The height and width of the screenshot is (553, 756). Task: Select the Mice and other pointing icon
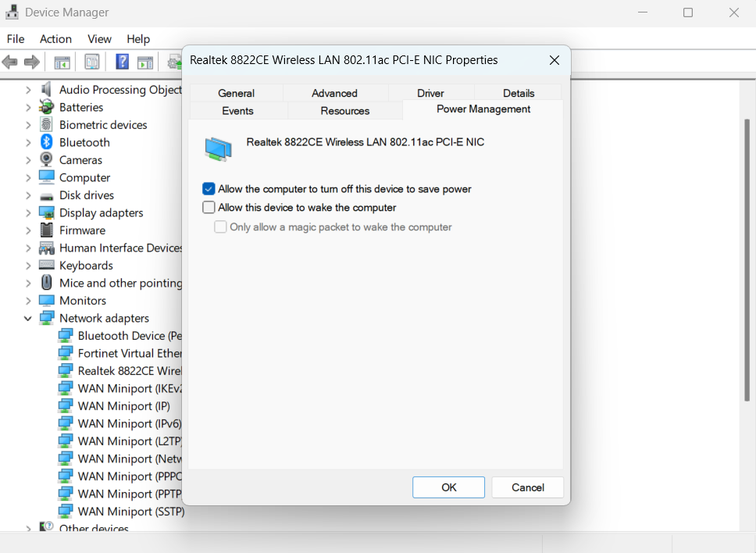[x=46, y=283]
